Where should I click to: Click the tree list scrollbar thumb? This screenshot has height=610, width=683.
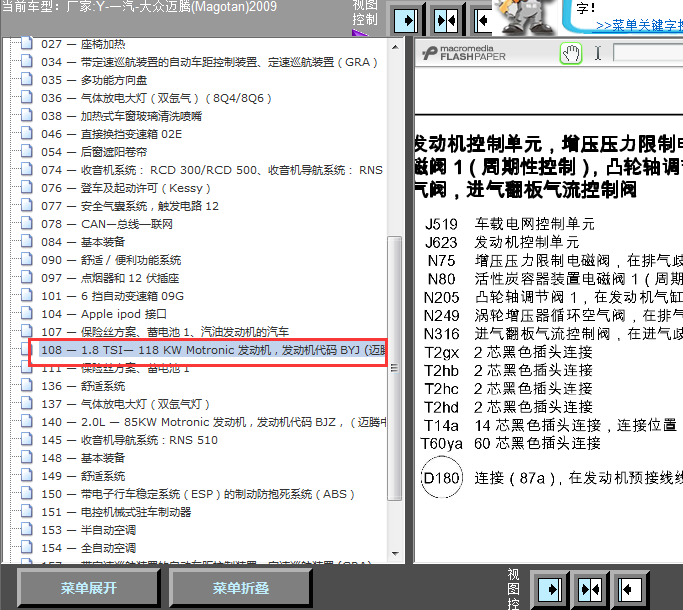[395, 368]
